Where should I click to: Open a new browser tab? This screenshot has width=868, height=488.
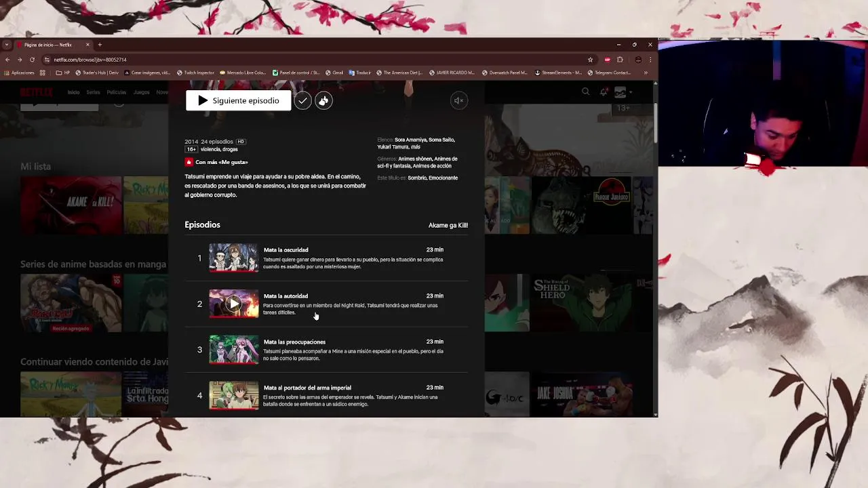coord(100,45)
